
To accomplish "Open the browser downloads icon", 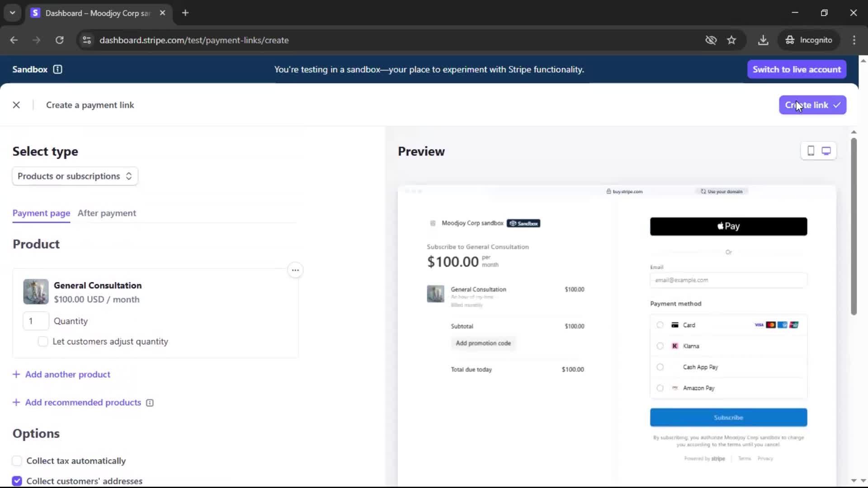I will pyautogui.click(x=763, y=40).
